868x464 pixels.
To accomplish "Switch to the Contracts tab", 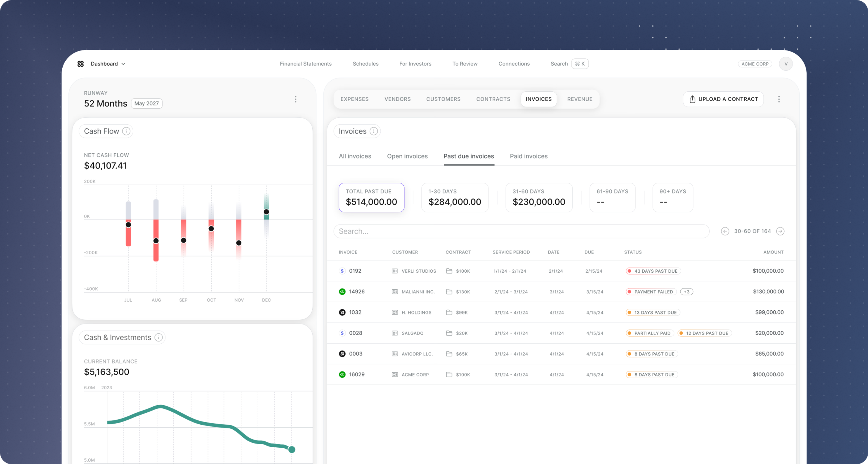I will (493, 99).
